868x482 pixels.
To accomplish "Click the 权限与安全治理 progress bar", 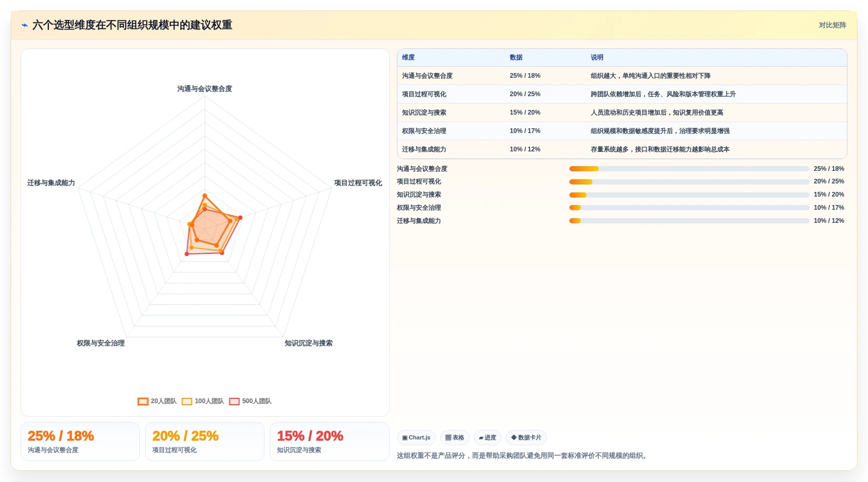I will 689,208.
